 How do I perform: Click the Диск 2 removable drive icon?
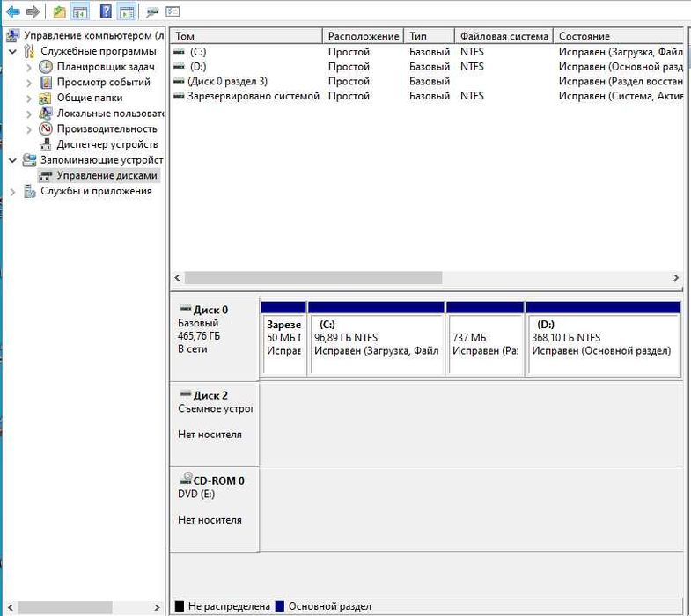(186, 393)
